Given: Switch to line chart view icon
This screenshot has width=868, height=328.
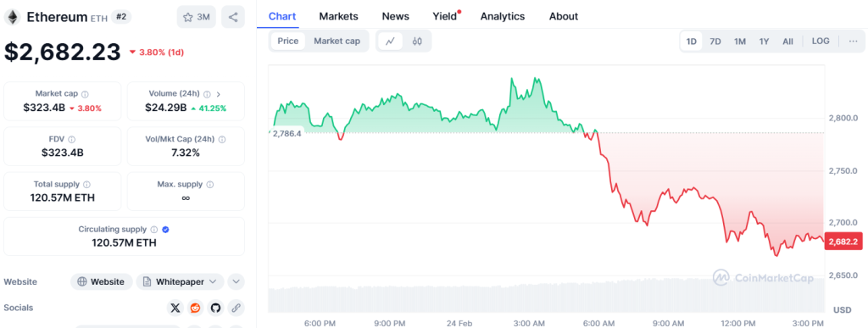Looking at the screenshot, I should click(x=390, y=41).
